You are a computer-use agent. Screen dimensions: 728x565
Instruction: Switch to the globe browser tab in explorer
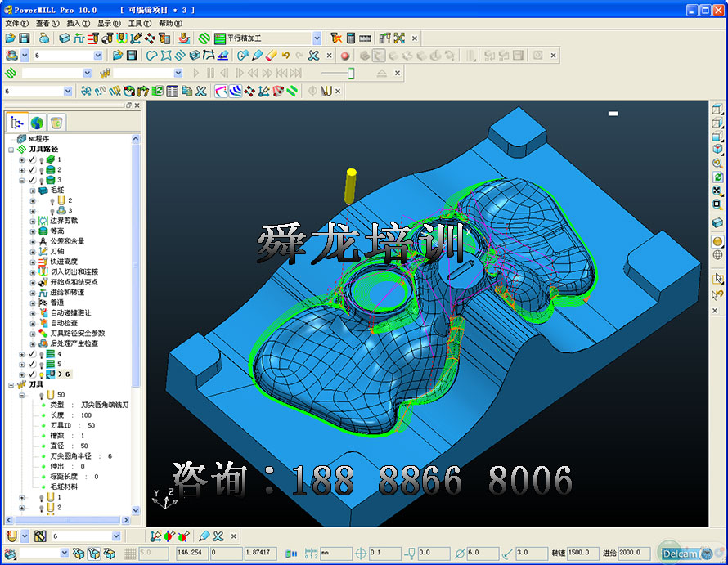tap(37, 123)
